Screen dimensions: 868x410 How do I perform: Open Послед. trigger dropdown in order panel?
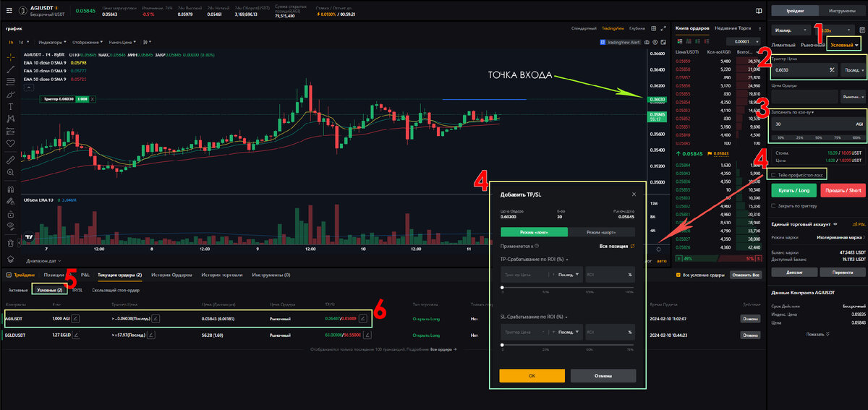coord(852,70)
